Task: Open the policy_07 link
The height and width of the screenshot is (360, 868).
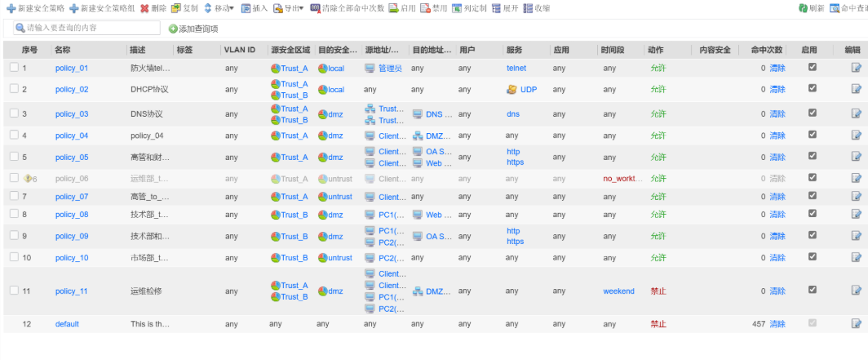Action: tap(72, 197)
